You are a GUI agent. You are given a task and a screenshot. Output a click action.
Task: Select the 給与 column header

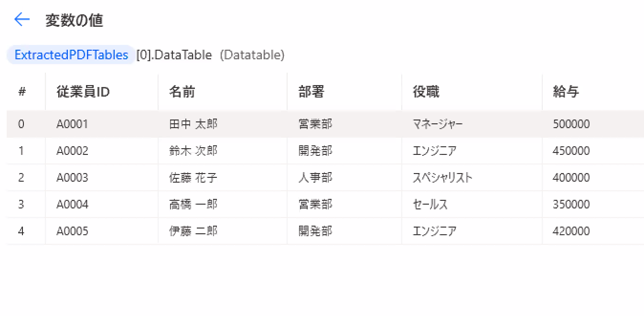coord(566,92)
